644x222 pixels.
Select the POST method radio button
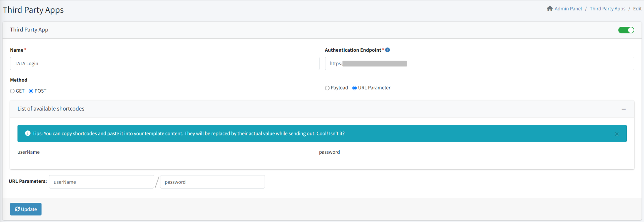click(x=31, y=91)
